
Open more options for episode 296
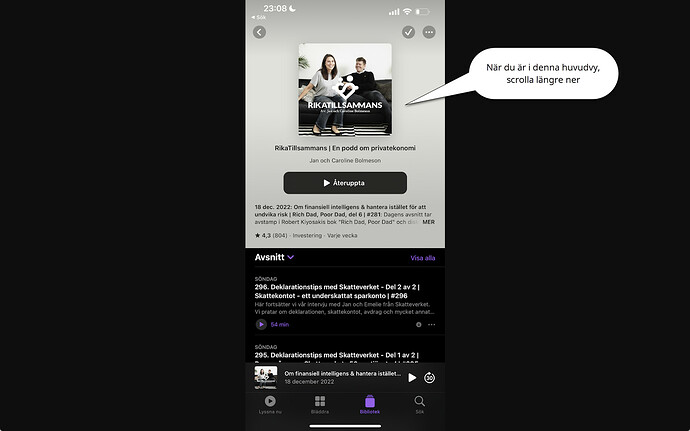(432, 324)
